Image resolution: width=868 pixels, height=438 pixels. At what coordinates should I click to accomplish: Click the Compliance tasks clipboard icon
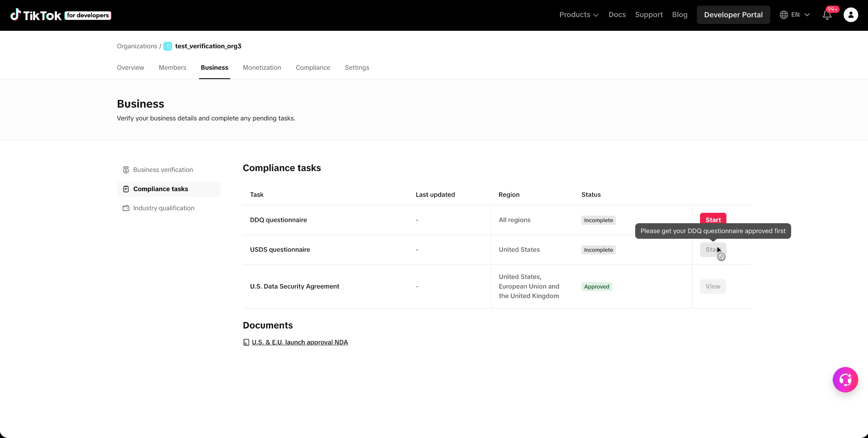click(126, 189)
